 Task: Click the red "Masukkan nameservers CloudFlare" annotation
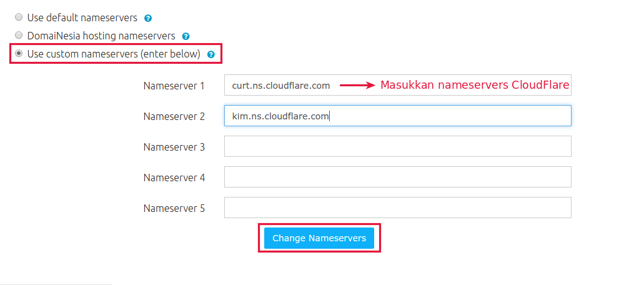tap(475, 86)
